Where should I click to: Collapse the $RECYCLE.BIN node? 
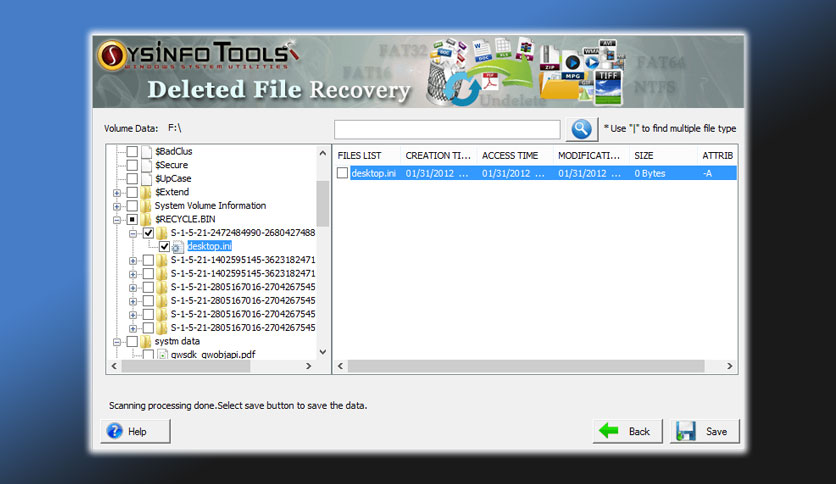tap(117, 220)
